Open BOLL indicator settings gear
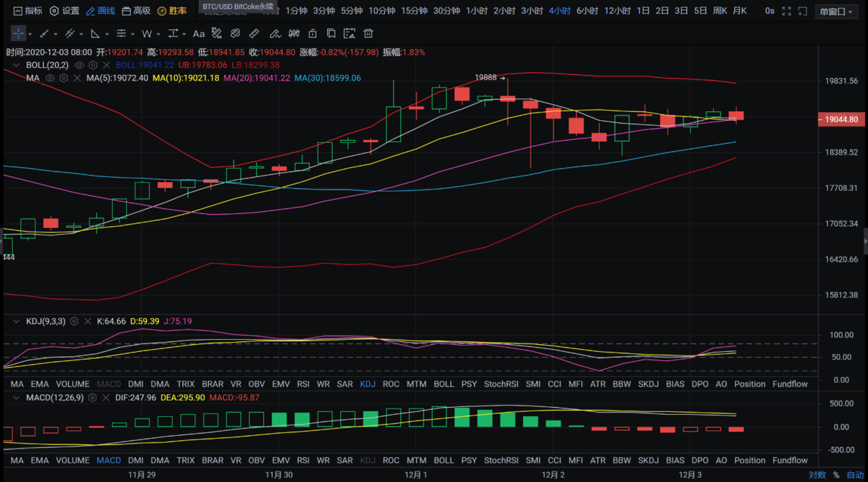 click(x=92, y=65)
